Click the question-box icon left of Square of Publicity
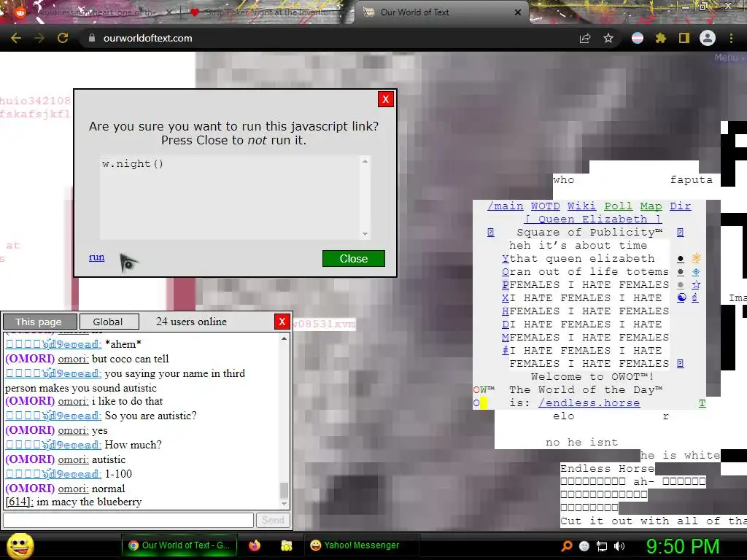This screenshot has height=560, width=747. coord(491,233)
